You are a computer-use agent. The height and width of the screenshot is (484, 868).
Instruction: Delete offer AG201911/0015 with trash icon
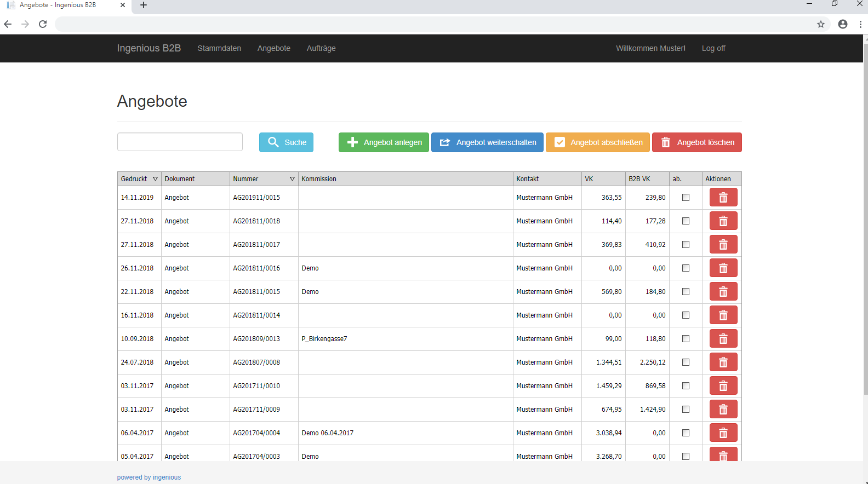point(723,198)
